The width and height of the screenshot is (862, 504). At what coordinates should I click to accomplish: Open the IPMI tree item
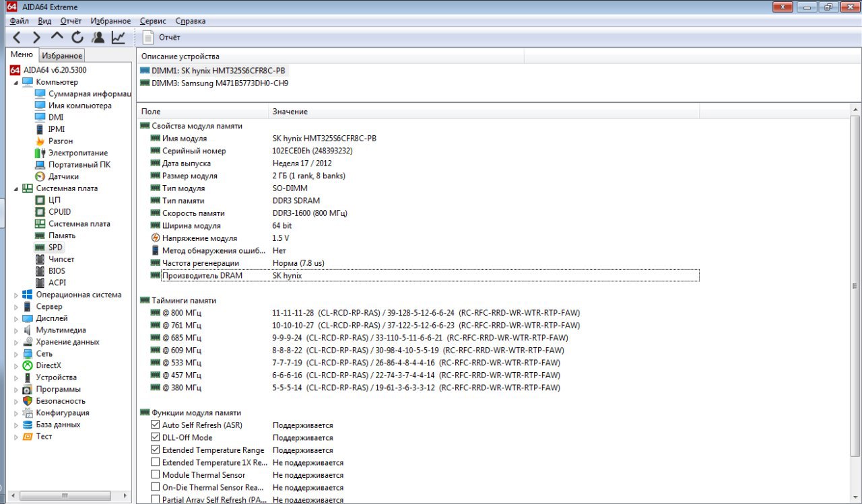[x=50, y=129]
